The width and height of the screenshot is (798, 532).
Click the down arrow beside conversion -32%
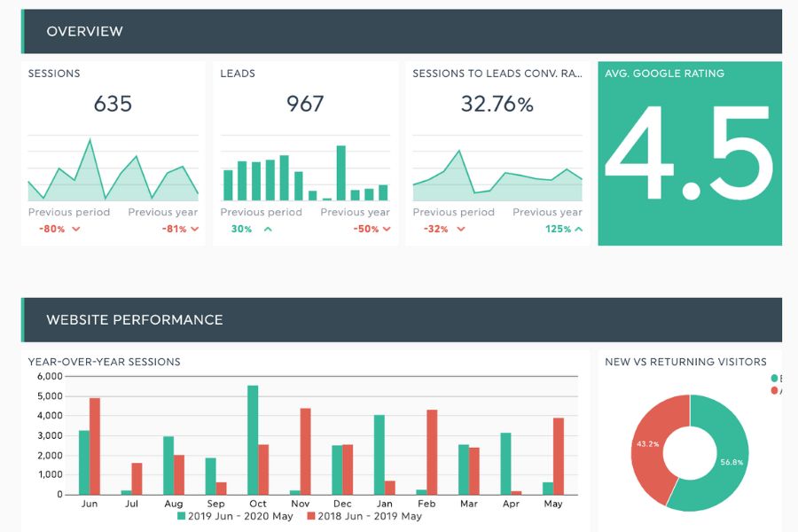click(460, 229)
